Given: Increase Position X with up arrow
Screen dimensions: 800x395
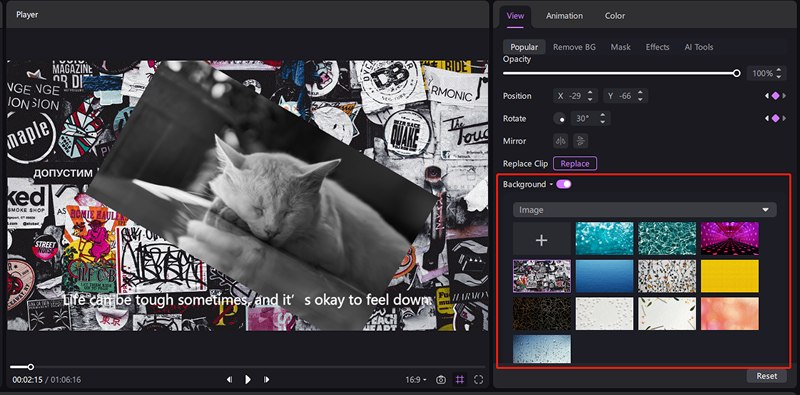Looking at the screenshot, I should 590,93.
